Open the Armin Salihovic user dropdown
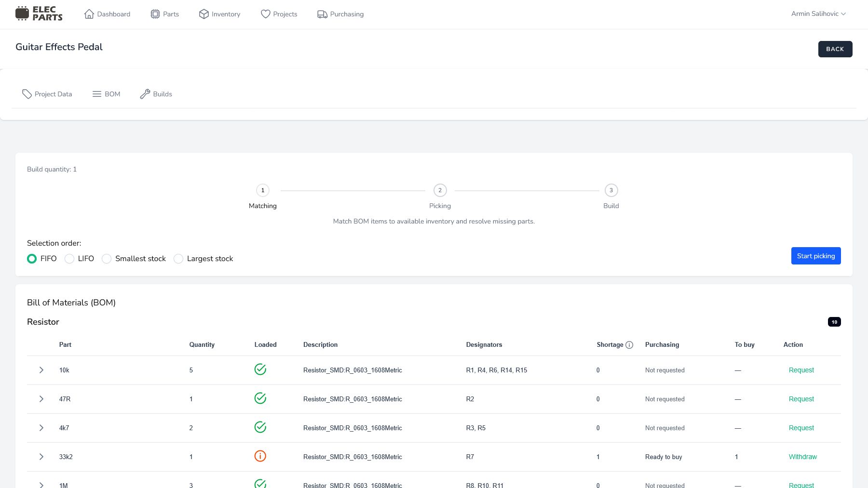The width and height of the screenshot is (868, 488). (818, 13)
